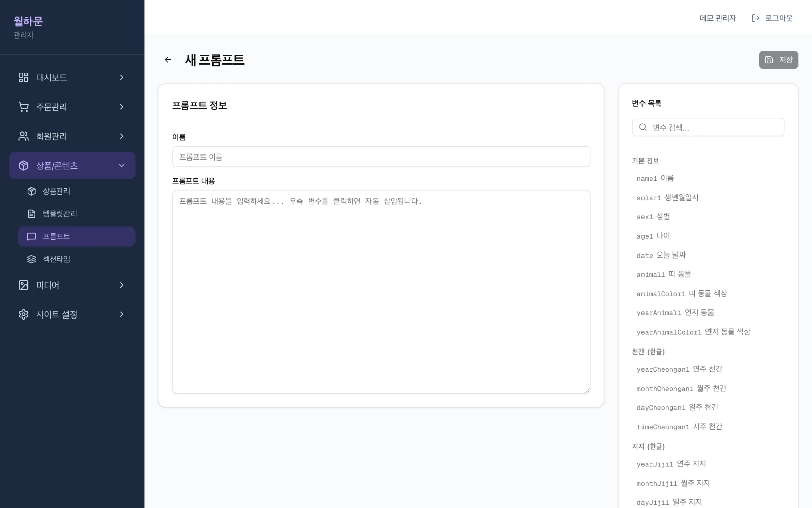The height and width of the screenshot is (508, 812).
Task: Click the 월하문 logo title
Action: click(28, 21)
